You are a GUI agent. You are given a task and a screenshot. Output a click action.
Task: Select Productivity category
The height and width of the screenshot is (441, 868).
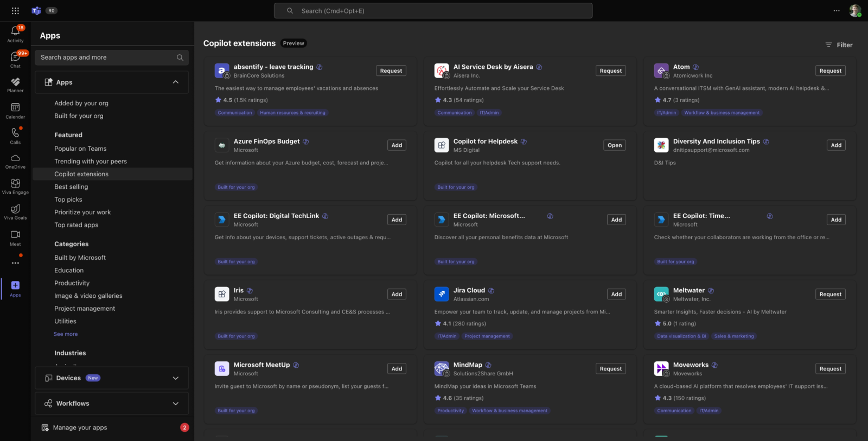pyautogui.click(x=72, y=283)
